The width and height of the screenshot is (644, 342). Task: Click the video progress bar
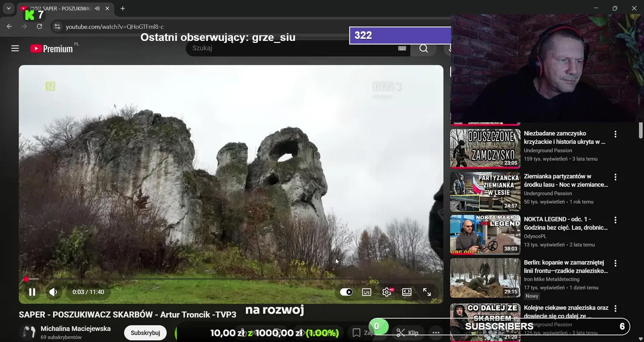click(231, 279)
